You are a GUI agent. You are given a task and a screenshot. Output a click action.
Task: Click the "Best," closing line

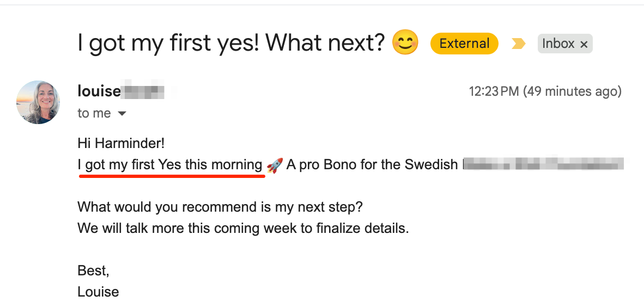pyautogui.click(x=93, y=271)
